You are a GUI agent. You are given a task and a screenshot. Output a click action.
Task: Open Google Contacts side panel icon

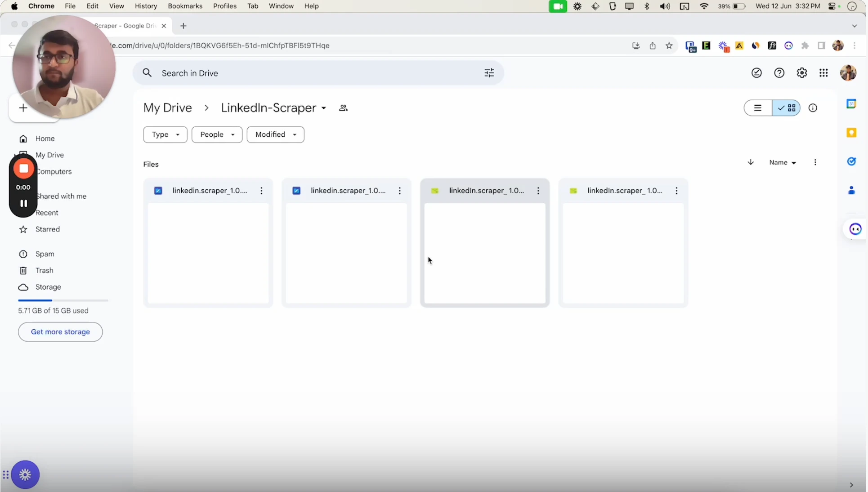coord(851,190)
